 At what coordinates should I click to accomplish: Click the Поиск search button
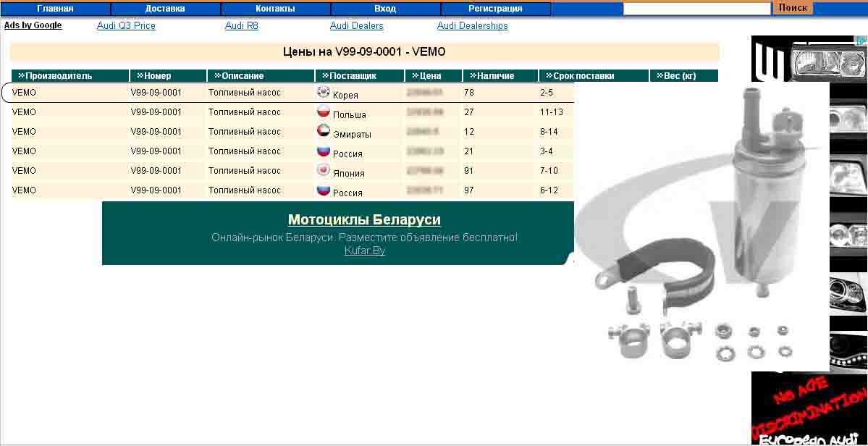pos(793,8)
